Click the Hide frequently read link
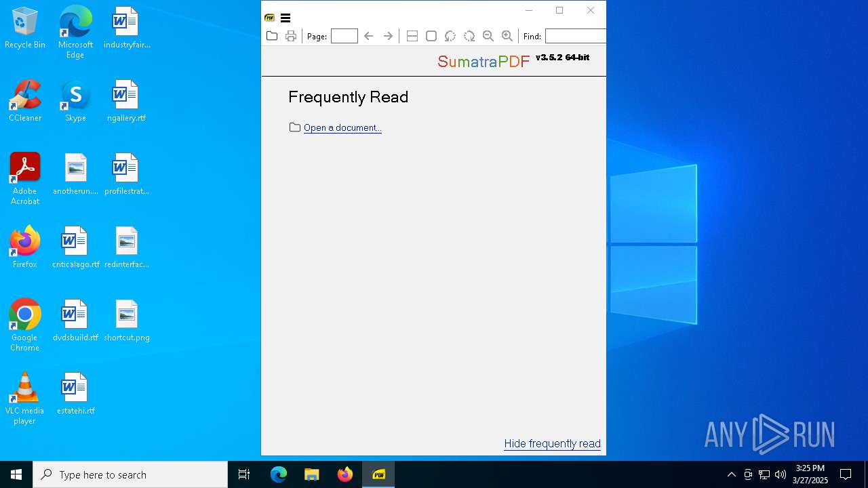This screenshot has height=488, width=868. (553, 443)
